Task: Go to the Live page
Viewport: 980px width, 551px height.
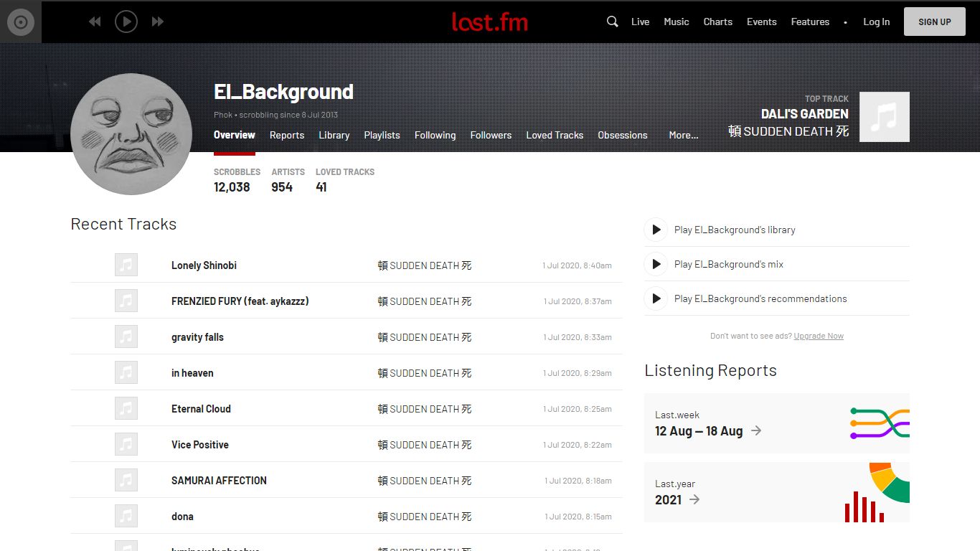Action: [x=640, y=22]
